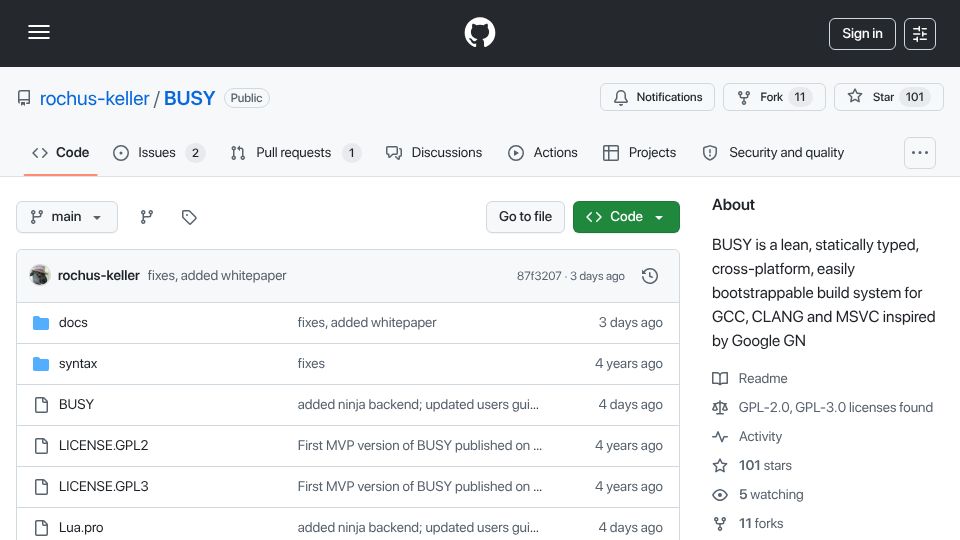The height and width of the screenshot is (540, 960).
Task: Click the '3 days ago' timestamp in docs row
Action: pyautogui.click(x=630, y=323)
